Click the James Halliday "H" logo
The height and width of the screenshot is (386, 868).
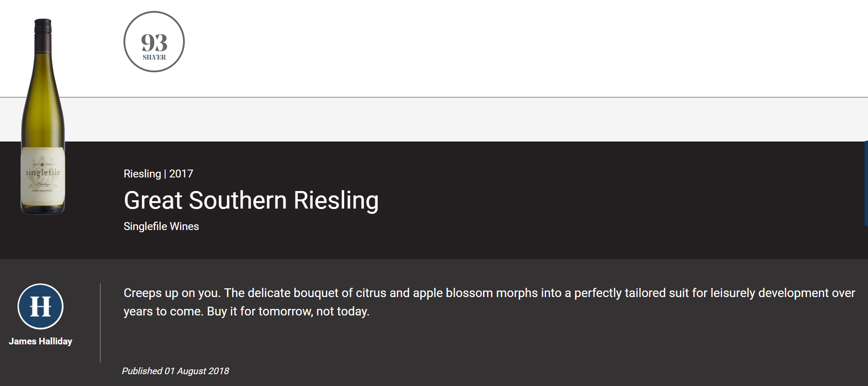click(40, 306)
